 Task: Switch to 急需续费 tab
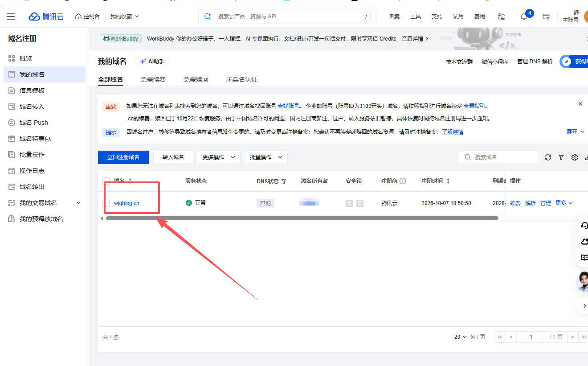coord(153,79)
